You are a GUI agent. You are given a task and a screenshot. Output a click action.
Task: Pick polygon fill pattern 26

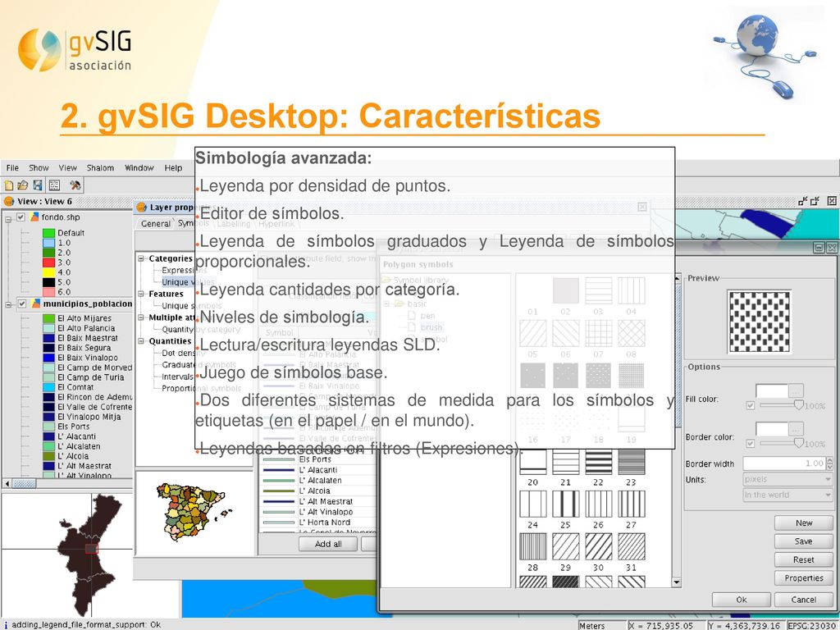[x=598, y=504]
